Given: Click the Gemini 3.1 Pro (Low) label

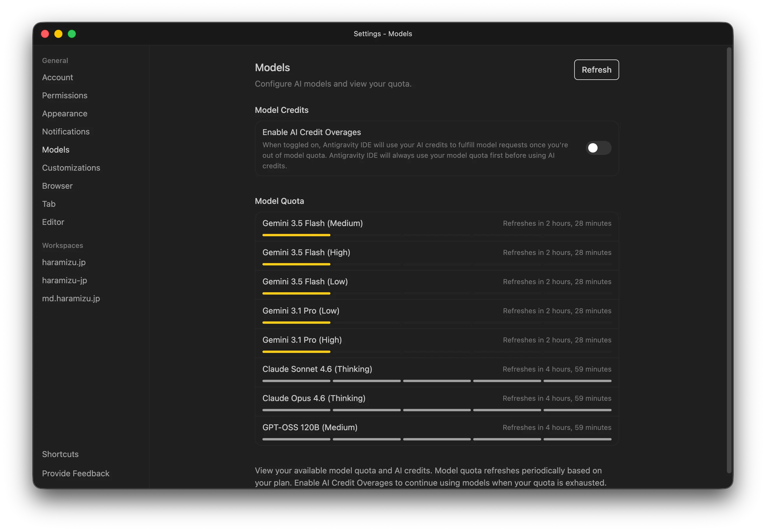Looking at the screenshot, I should click(301, 311).
